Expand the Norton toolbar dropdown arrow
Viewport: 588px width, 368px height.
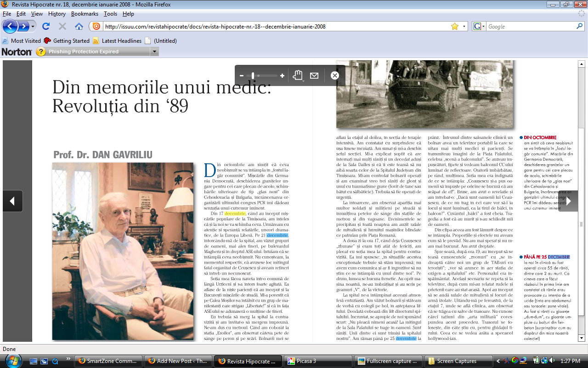point(154,52)
